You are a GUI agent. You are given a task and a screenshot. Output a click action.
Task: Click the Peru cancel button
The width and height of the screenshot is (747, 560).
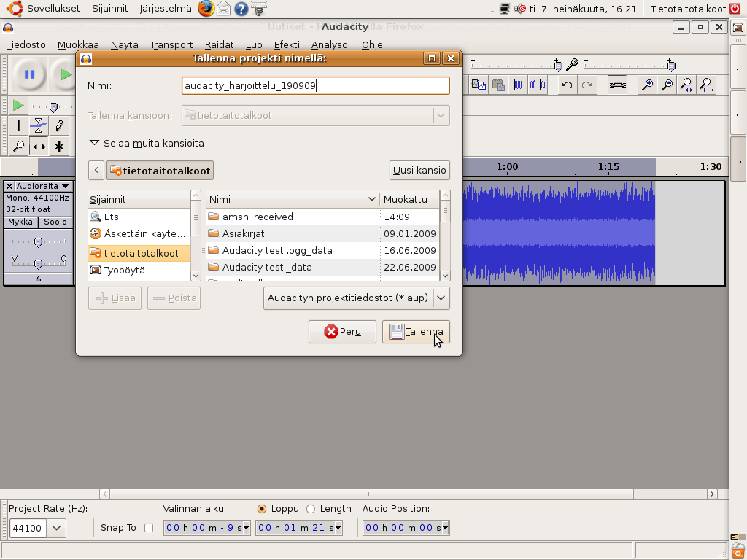(x=342, y=332)
